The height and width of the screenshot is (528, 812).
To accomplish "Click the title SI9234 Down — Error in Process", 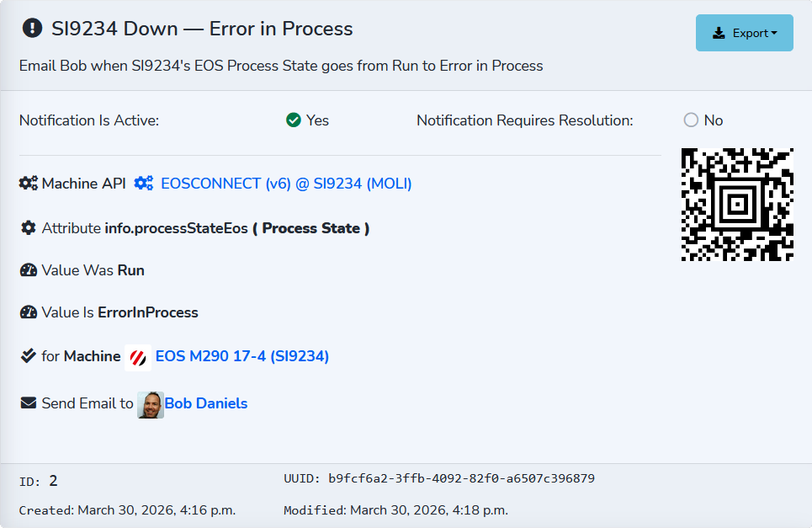I will tap(202, 29).
